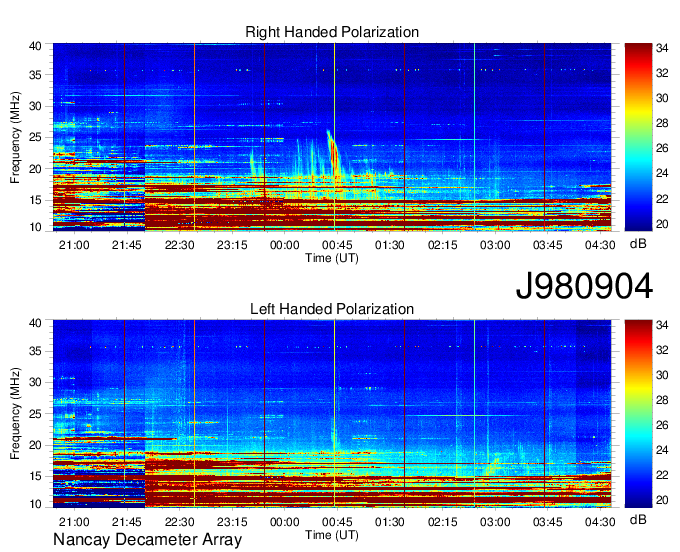
Task: Click the 04:30 time label on bottom plot
Action: click(x=600, y=522)
